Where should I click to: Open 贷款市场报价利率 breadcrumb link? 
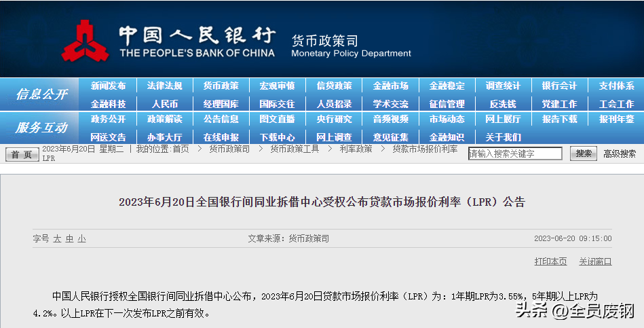tap(425, 149)
